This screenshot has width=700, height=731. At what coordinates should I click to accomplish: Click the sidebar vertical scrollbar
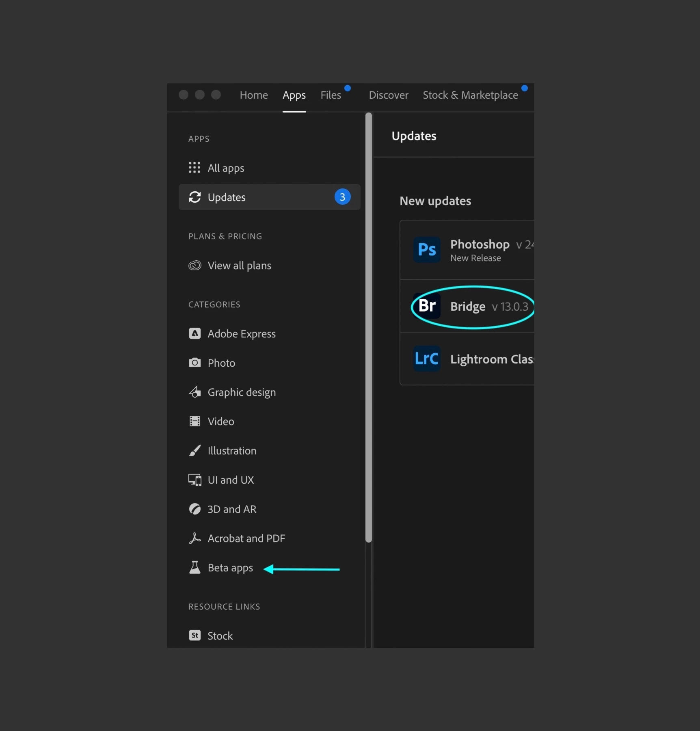coord(368,327)
